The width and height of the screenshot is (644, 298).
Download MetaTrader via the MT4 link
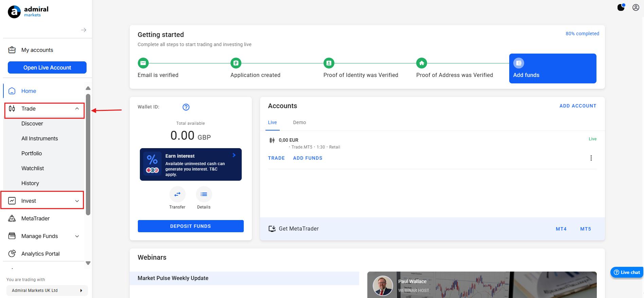point(561,229)
